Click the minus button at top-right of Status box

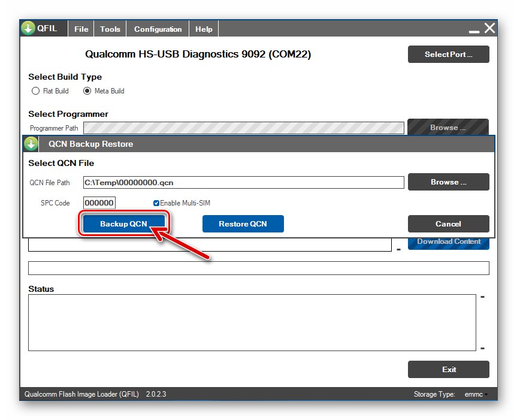point(482,297)
